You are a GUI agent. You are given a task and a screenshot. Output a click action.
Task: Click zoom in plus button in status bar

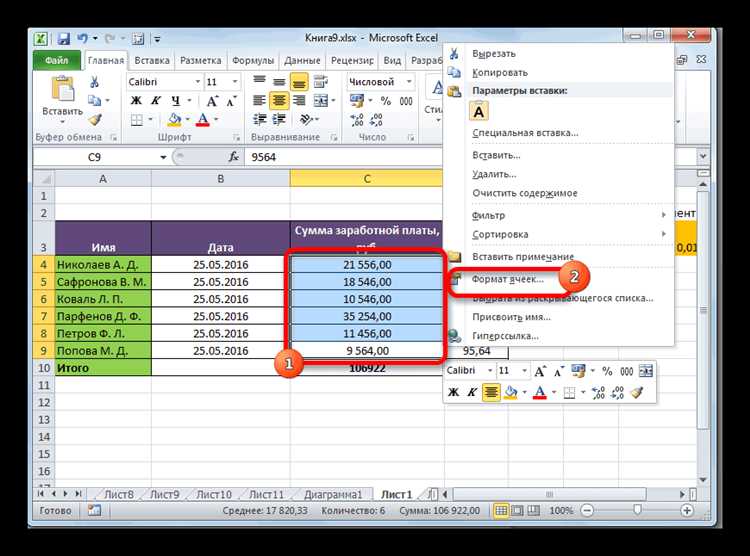(687, 511)
